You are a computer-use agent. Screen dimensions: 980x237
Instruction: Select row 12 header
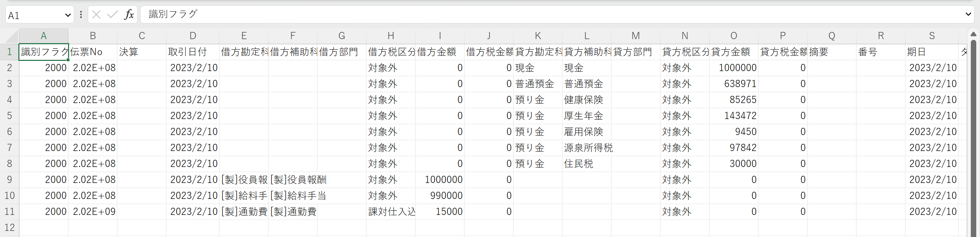pyautogui.click(x=10, y=227)
